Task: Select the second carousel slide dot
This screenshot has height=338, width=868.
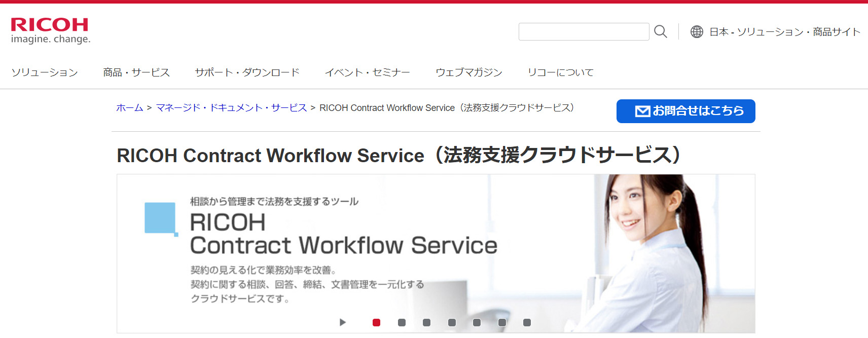Action: [x=402, y=322]
